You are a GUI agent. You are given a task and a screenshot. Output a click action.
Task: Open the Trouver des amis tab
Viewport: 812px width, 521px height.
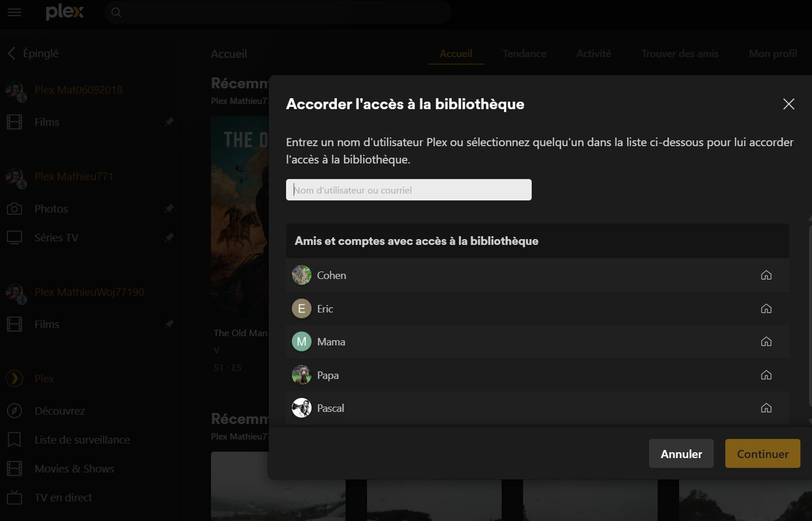pos(680,53)
